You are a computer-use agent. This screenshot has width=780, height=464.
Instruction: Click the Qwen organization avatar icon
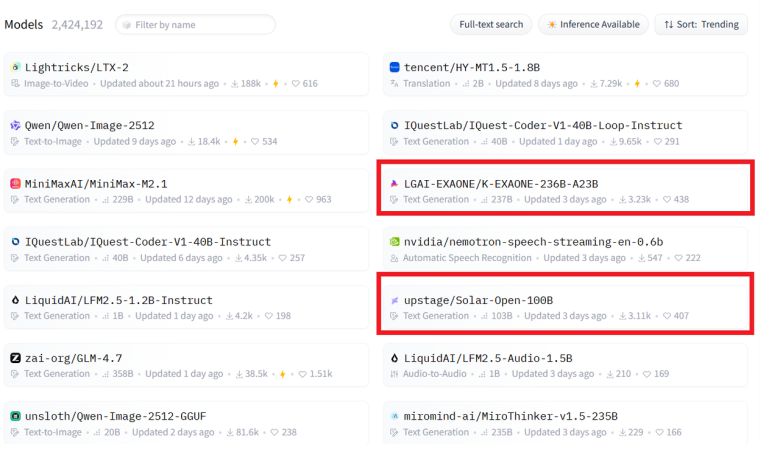tap(15, 125)
